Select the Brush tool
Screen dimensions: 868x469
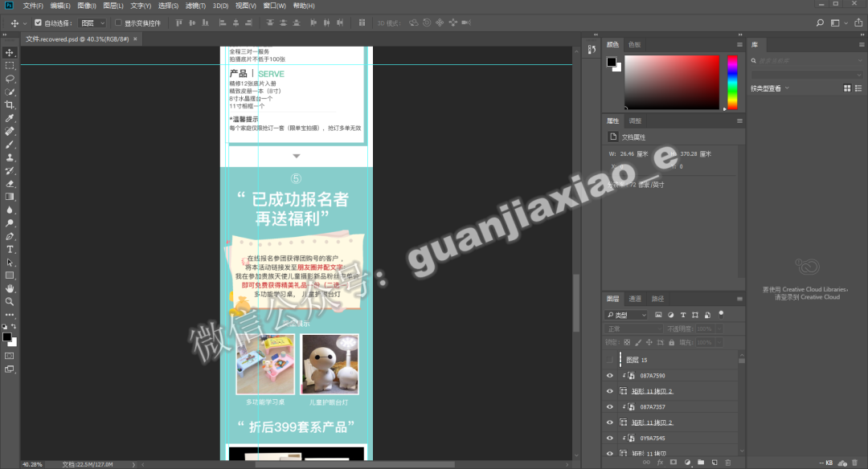pos(10,145)
